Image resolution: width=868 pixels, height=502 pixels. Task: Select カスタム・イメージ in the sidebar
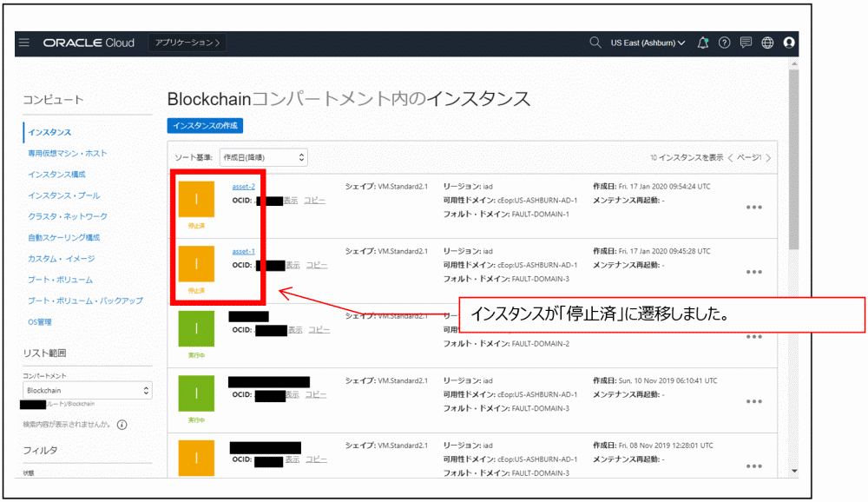tap(61, 259)
